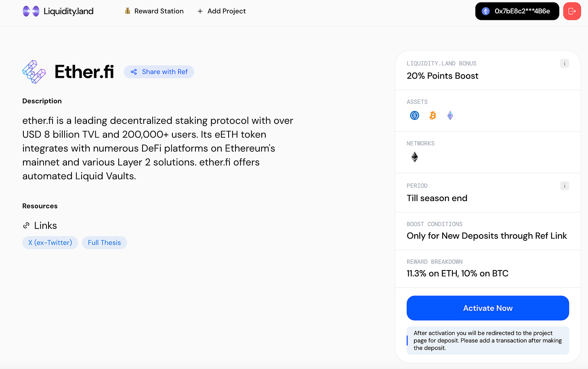Click the Share with Ref button
Screen dimensions: 588x369
click(x=159, y=72)
